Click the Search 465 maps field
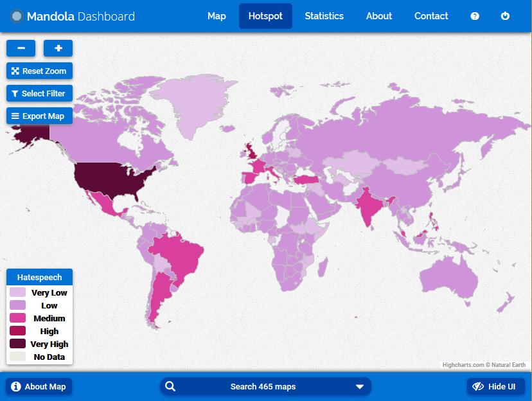Image resolution: width=532 pixels, height=401 pixels. 265,386
